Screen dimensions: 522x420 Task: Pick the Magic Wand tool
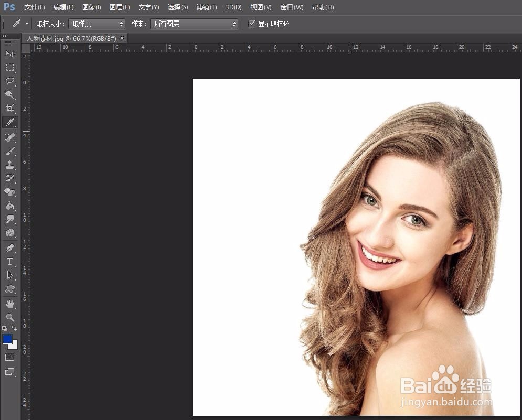(x=9, y=94)
